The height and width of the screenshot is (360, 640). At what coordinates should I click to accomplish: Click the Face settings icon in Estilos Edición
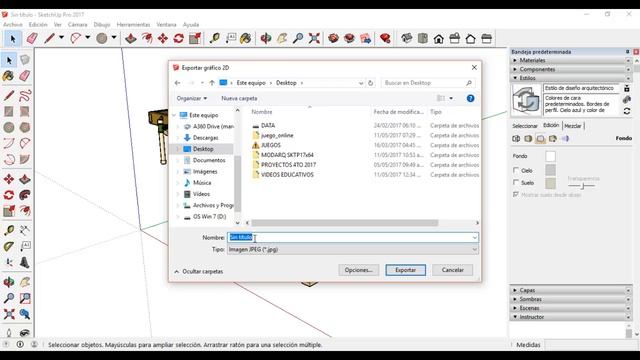(528, 139)
